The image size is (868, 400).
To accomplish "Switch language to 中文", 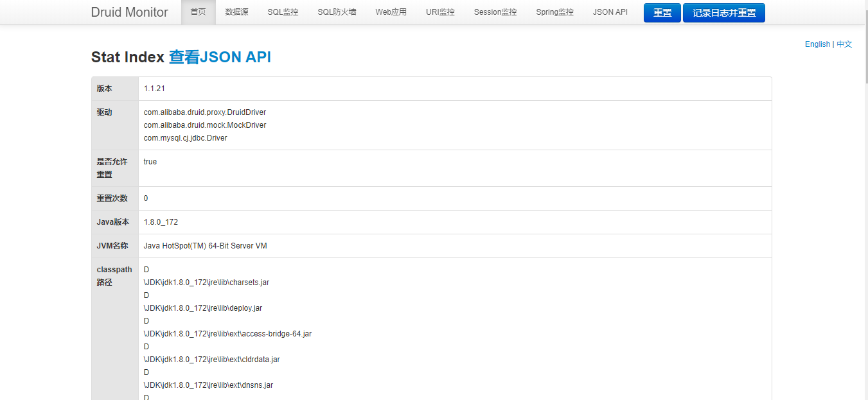I will pos(844,44).
